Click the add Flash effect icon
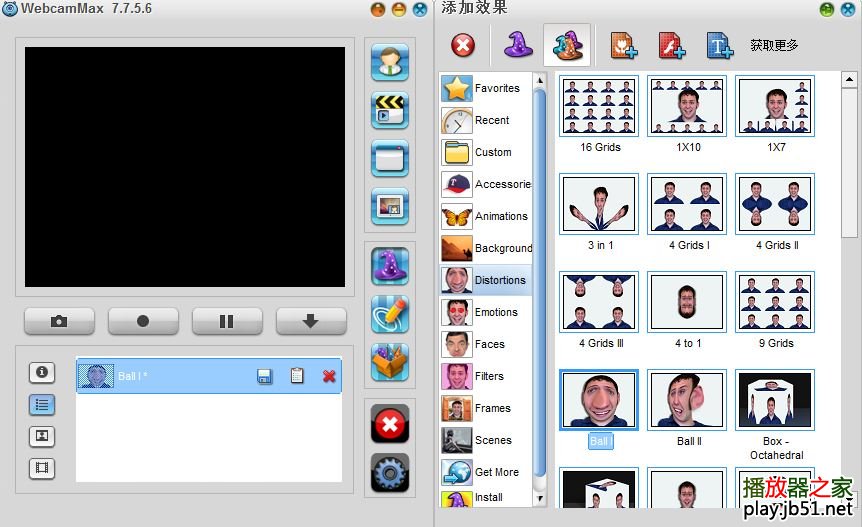Screen dimensions: 862x527 (x=671, y=46)
